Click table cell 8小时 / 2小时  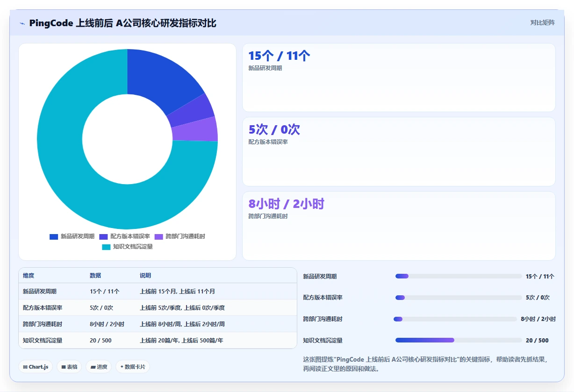pos(107,324)
